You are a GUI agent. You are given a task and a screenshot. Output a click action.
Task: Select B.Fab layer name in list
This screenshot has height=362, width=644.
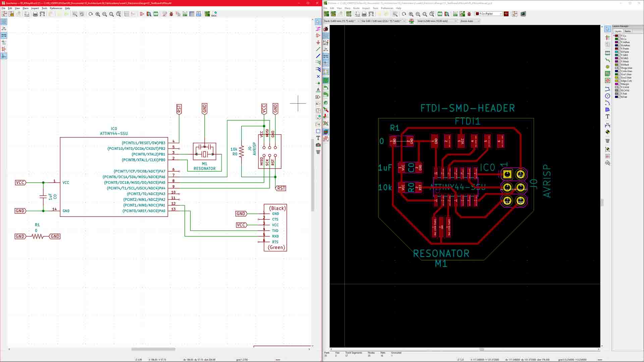(624, 97)
